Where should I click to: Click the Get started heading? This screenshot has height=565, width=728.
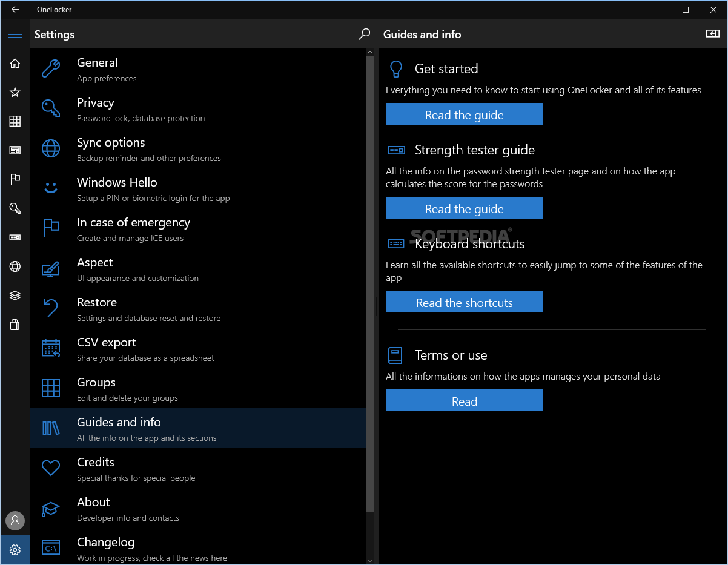point(446,69)
